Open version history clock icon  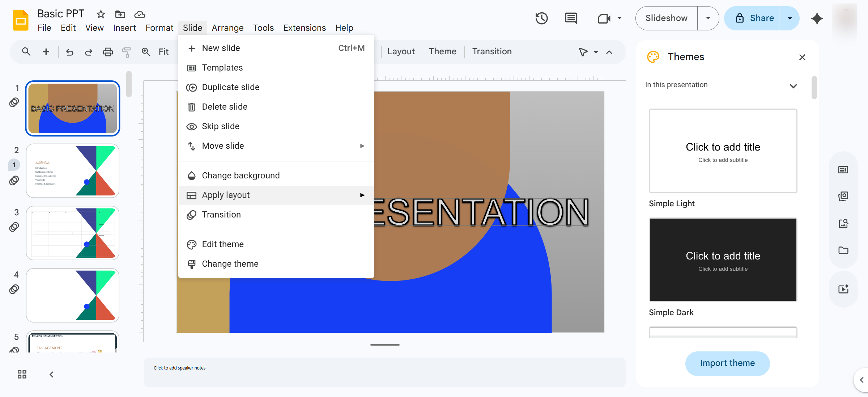[x=541, y=18]
